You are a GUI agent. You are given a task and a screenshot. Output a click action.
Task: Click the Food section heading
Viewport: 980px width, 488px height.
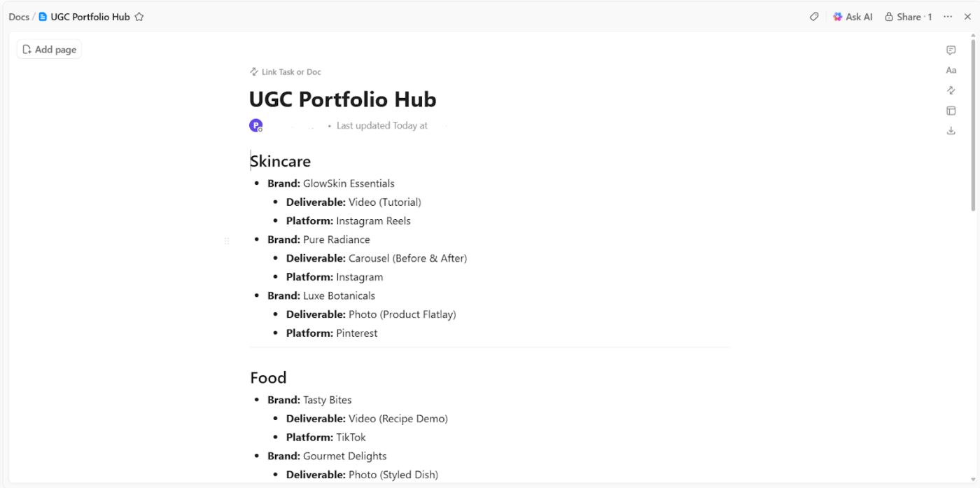(268, 377)
